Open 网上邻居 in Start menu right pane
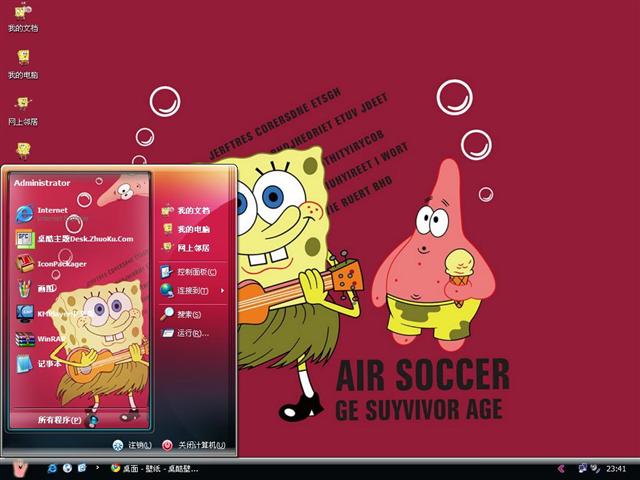The height and width of the screenshot is (480, 640). tap(186, 248)
